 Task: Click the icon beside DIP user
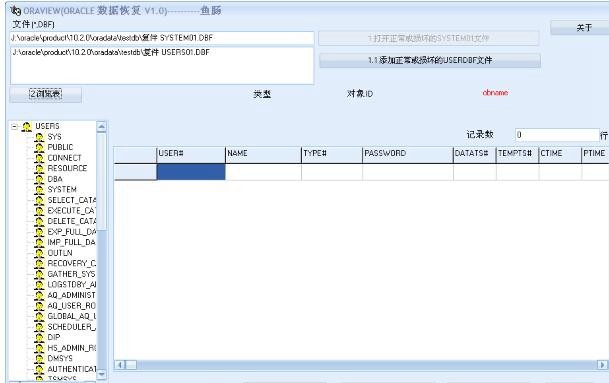tap(39, 337)
